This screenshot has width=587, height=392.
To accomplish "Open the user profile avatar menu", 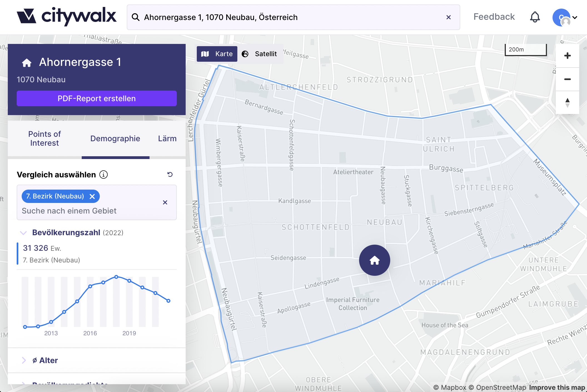I will [565, 17].
